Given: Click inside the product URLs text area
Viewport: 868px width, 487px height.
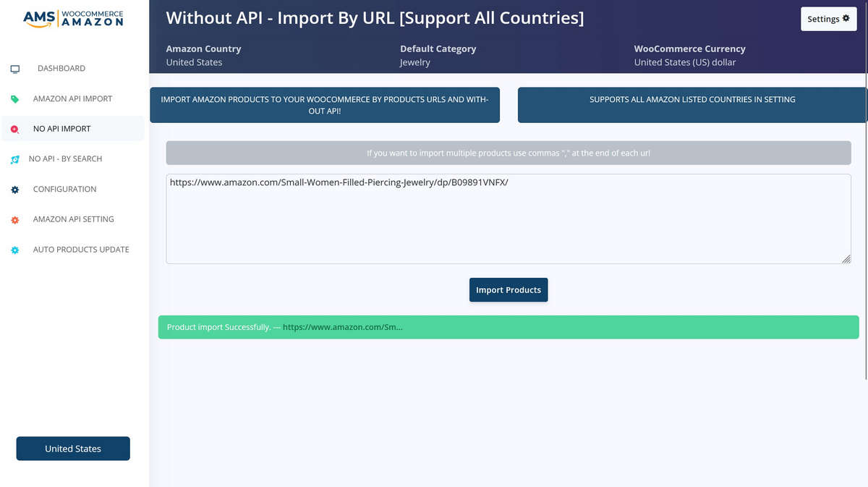Looking at the screenshot, I should (x=509, y=219).
